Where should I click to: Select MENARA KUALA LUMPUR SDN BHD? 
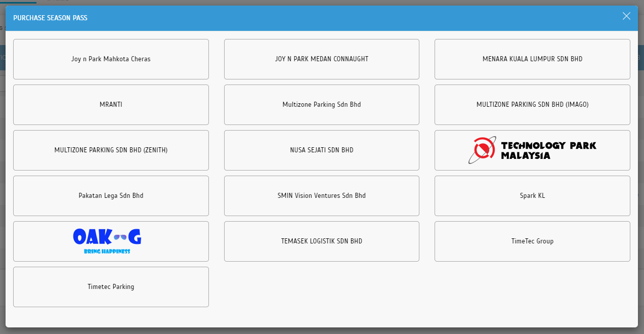(x=532, y=59)
